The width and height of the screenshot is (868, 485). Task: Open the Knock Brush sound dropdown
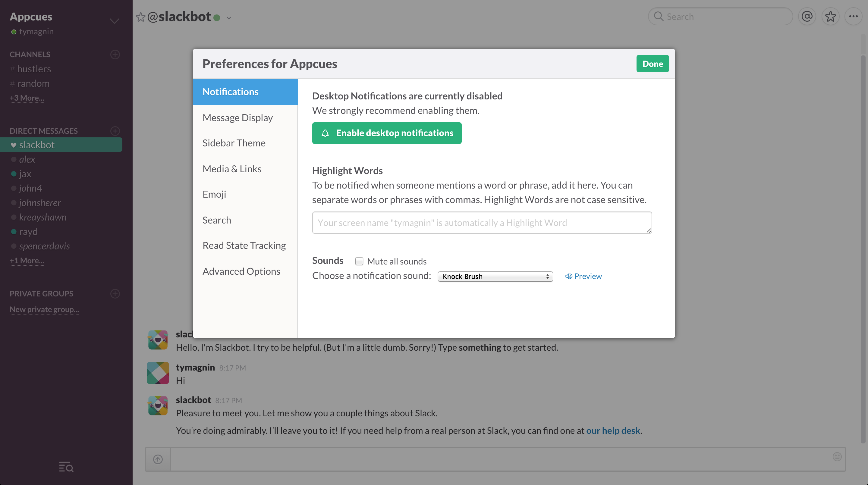(495, 277)
